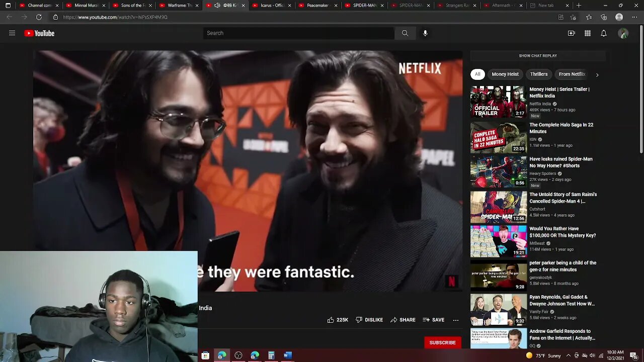Go to YouTube home via logo

[x=39, y=33]
